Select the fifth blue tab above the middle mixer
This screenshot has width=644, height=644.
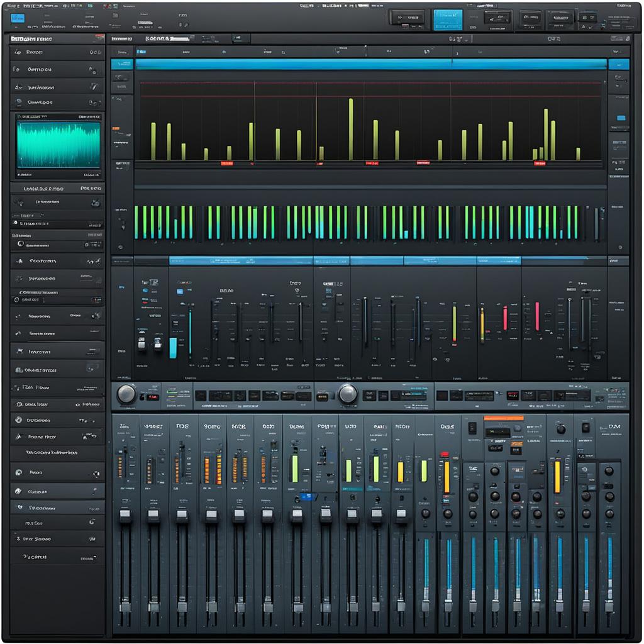click(x=499, y=261)
